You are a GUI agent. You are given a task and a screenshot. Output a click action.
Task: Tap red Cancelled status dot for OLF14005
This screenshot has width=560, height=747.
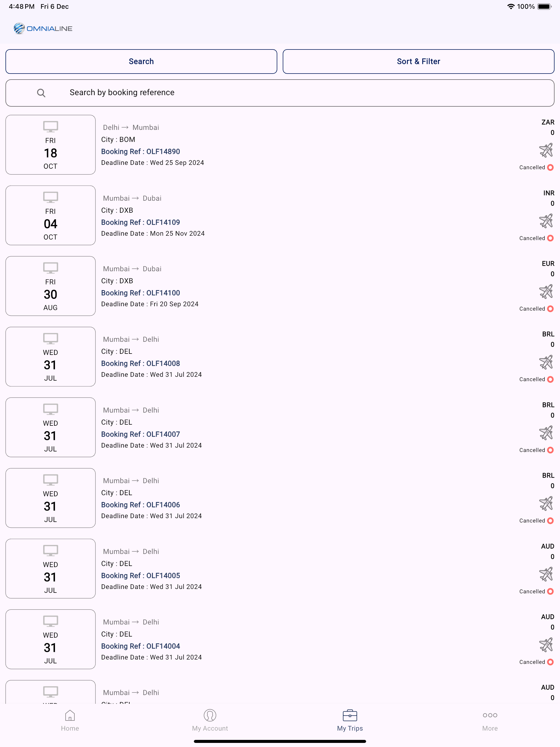point(550,591)
